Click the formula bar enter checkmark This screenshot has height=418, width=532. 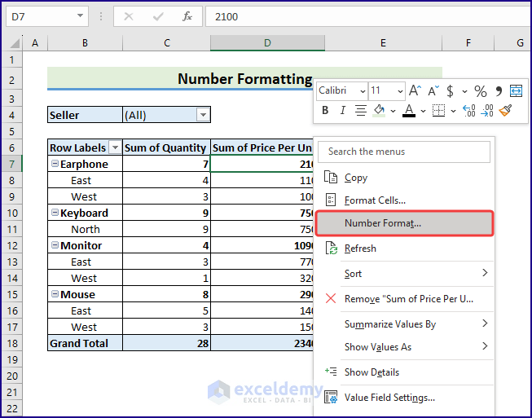coord(158,16)
